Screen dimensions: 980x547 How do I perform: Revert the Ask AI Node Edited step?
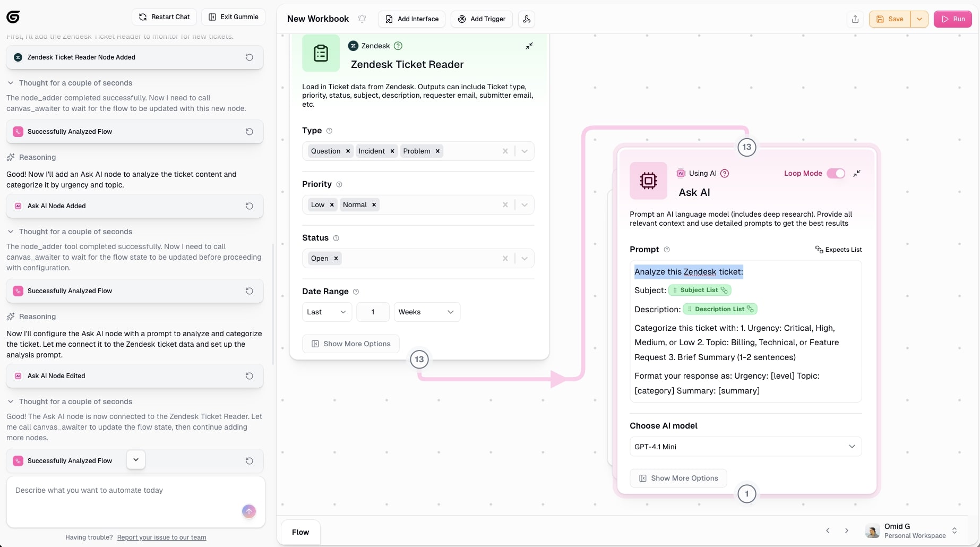pyautogui.click(x=249, y=376)
